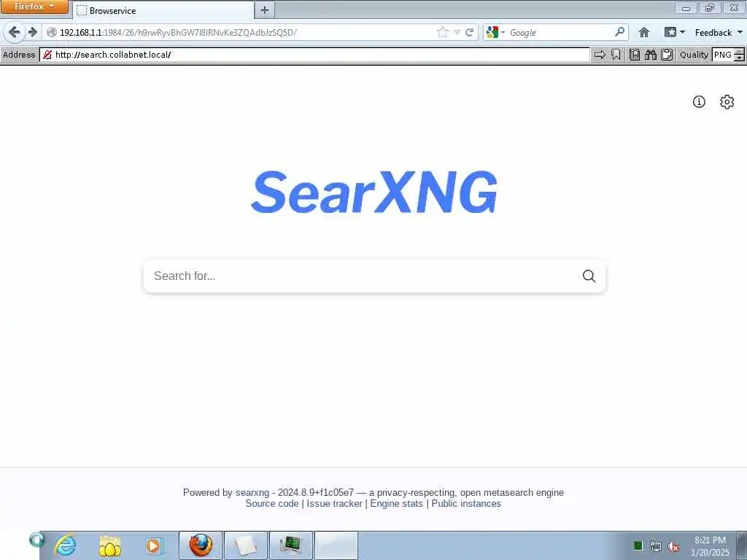Click the Browservice Go arrow button

pos(600,54)
